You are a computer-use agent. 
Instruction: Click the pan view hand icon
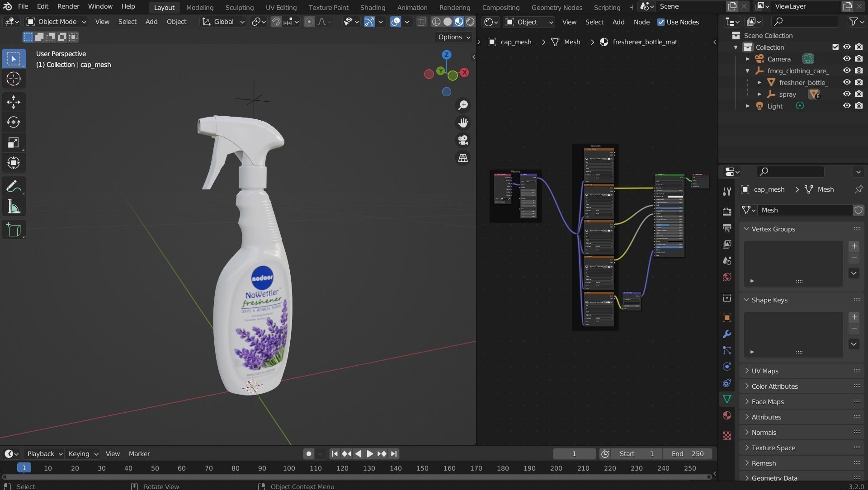point(463,123)
